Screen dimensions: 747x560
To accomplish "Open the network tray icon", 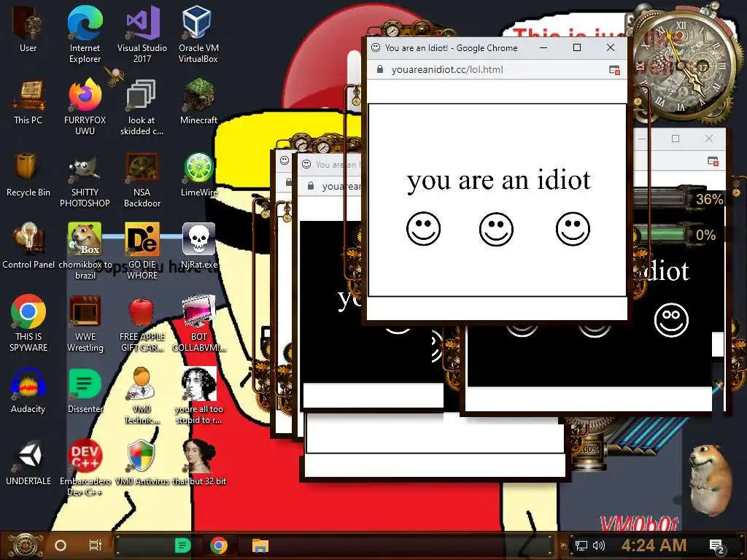I will coord(581,545).
